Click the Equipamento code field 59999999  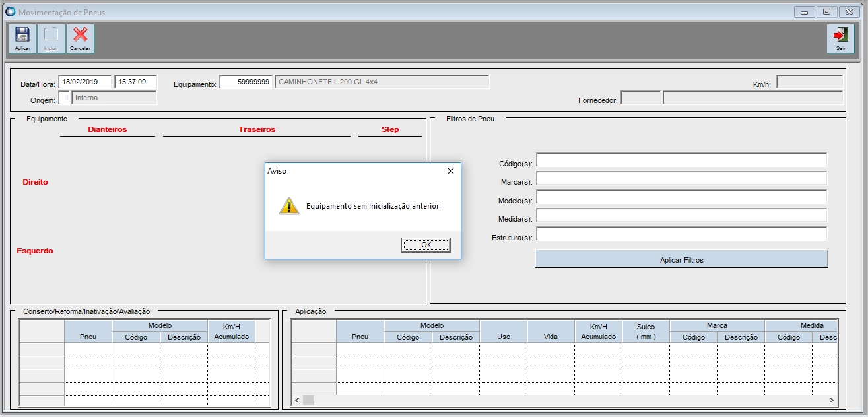coord(246,82)
